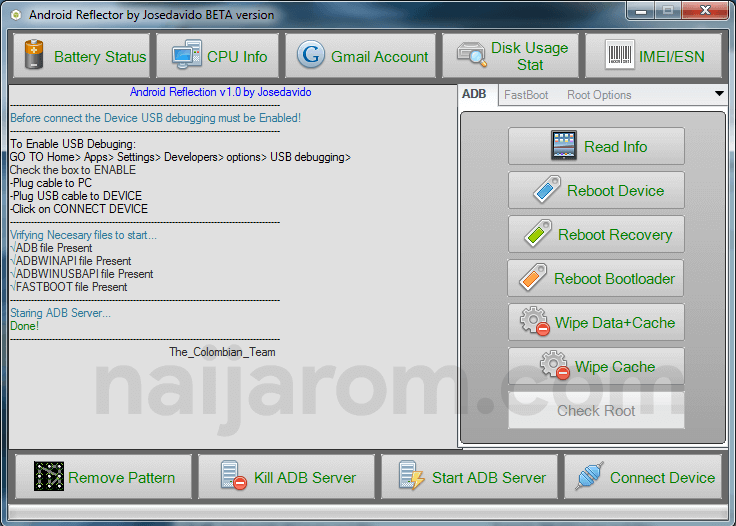Click the 'FASTBOOT file Present' line
The width and height of the screenshot is (736, 526).
click(69, 287)
